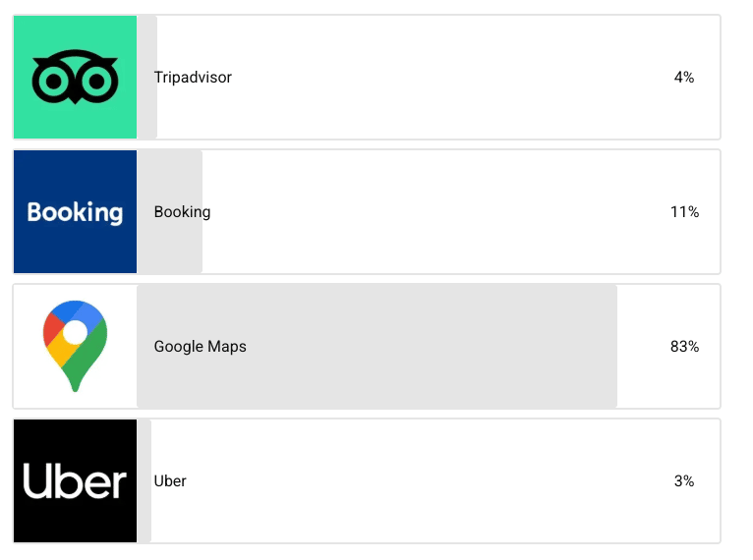
Task: Click the 4% result for Tripadvisor
Action: 684,78
